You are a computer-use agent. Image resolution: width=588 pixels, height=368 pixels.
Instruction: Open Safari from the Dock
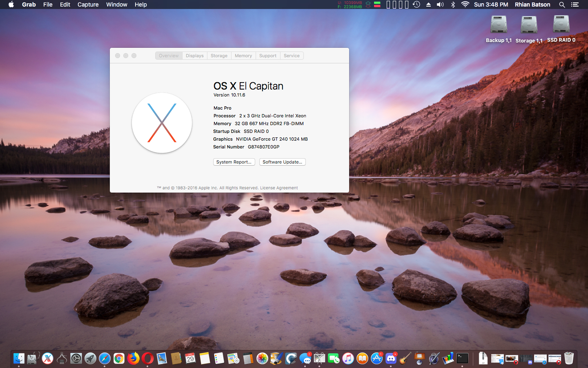pyautogui.click(x=105, y=359)
